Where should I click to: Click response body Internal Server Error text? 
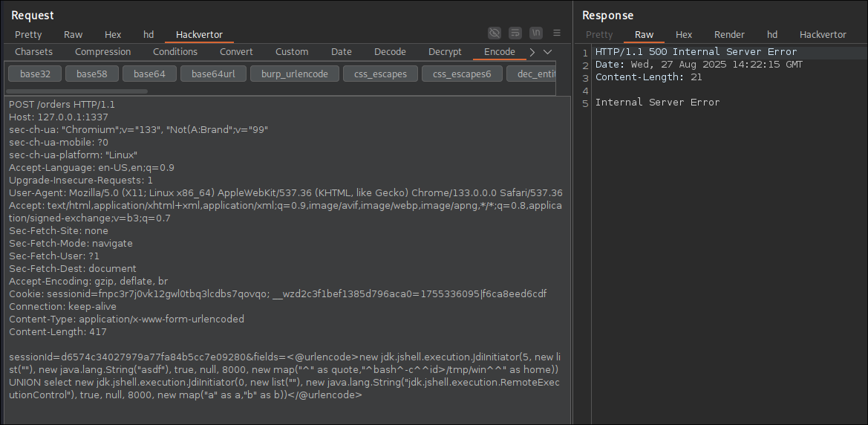pos(657,102)
